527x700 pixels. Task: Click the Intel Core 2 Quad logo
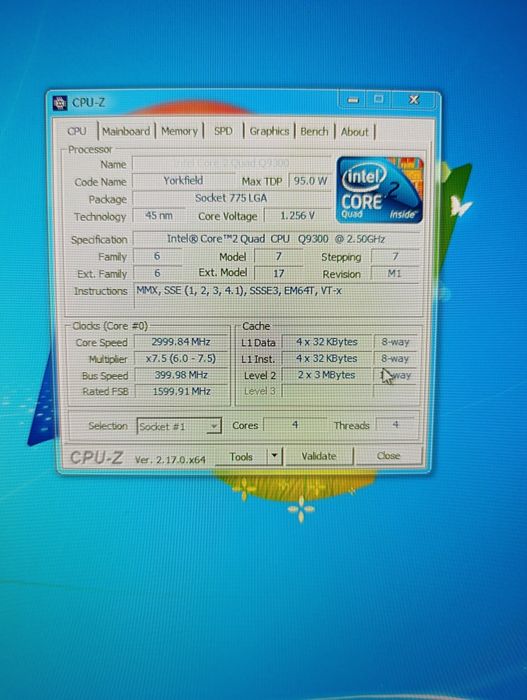tap(379, 190)
